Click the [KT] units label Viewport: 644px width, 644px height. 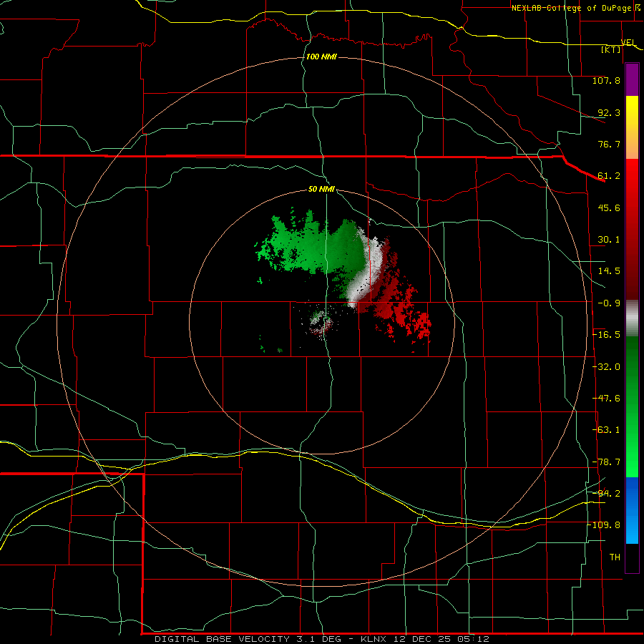point(611,49)
